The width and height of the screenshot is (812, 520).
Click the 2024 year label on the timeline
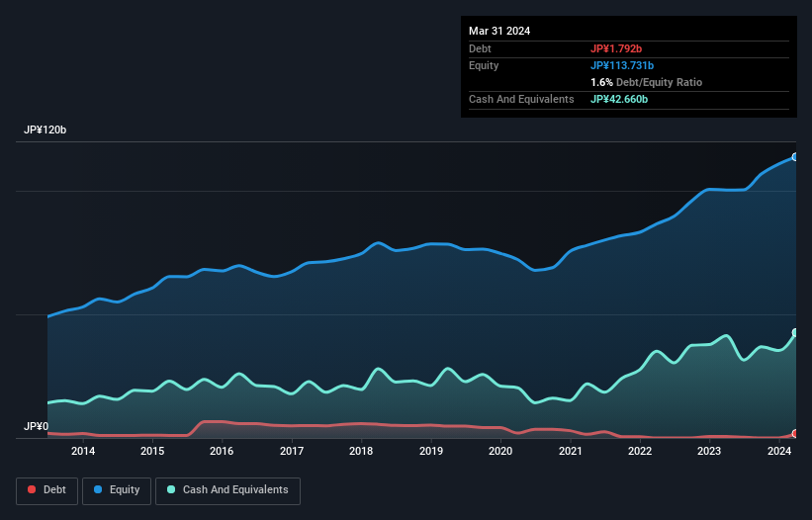(x=779, y=452)
